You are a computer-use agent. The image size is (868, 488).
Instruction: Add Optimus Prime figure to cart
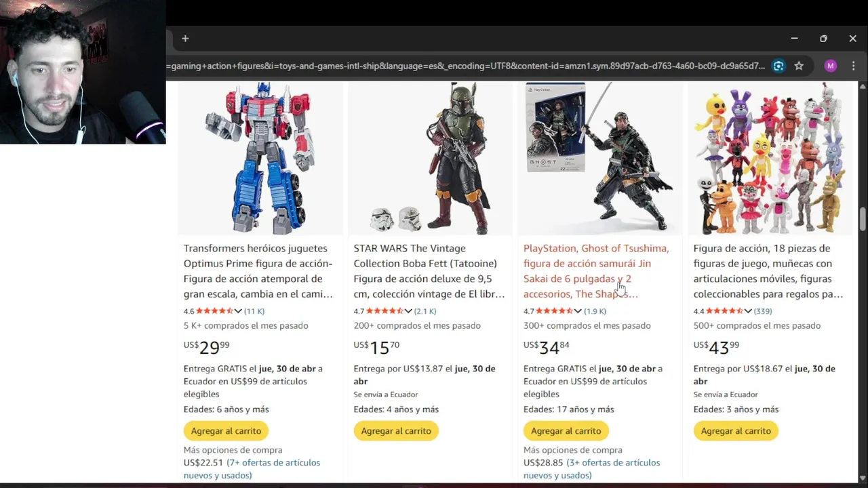(x=226, y=430)
